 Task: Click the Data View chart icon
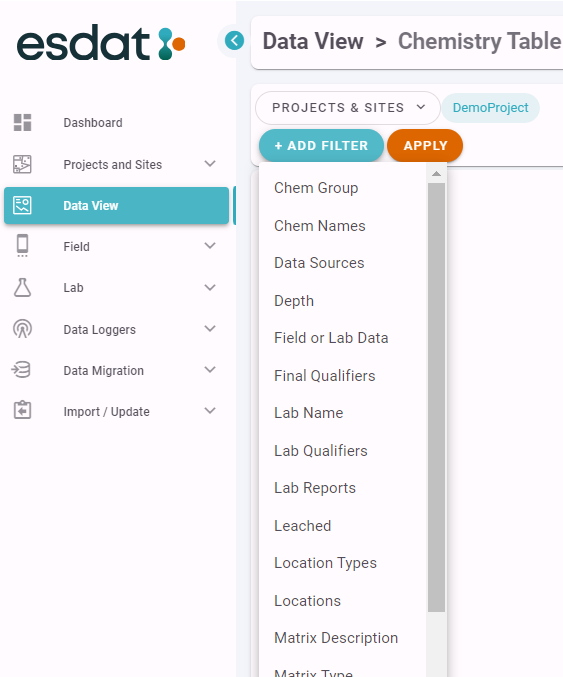click(22, 205)
